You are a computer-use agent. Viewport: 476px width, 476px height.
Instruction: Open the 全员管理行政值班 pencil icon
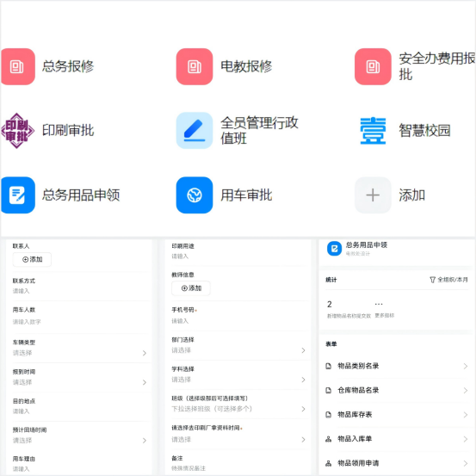195,131
